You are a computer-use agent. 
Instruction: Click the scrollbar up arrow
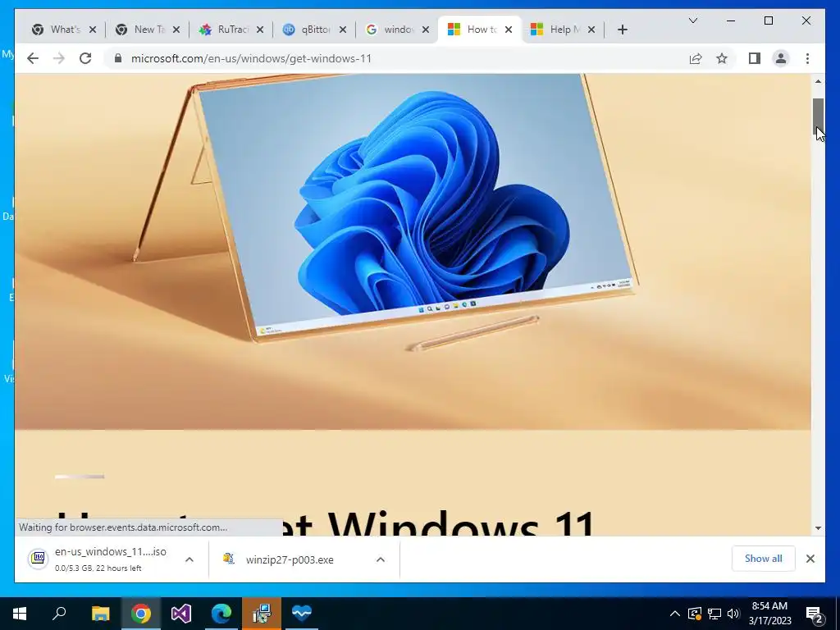(818, 81)
